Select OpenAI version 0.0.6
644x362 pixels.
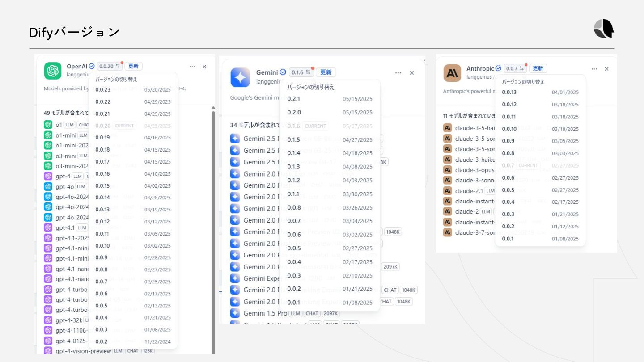point(133,294)
